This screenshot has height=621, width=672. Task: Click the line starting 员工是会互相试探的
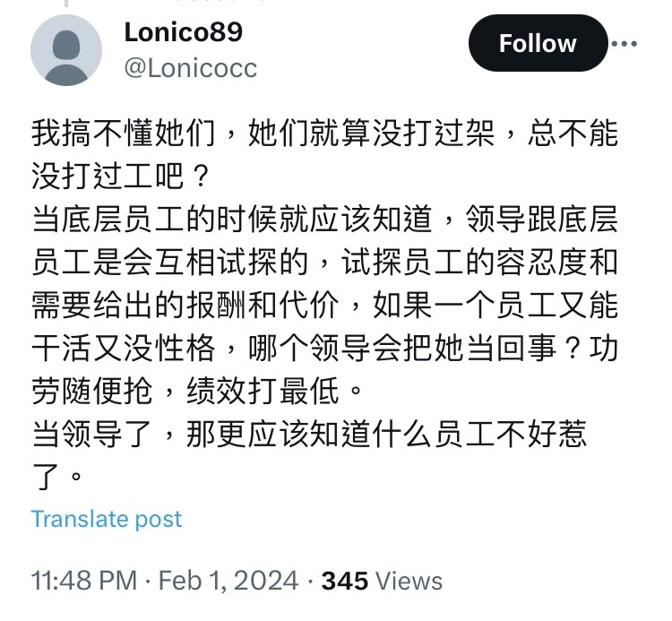coord(324,263)
